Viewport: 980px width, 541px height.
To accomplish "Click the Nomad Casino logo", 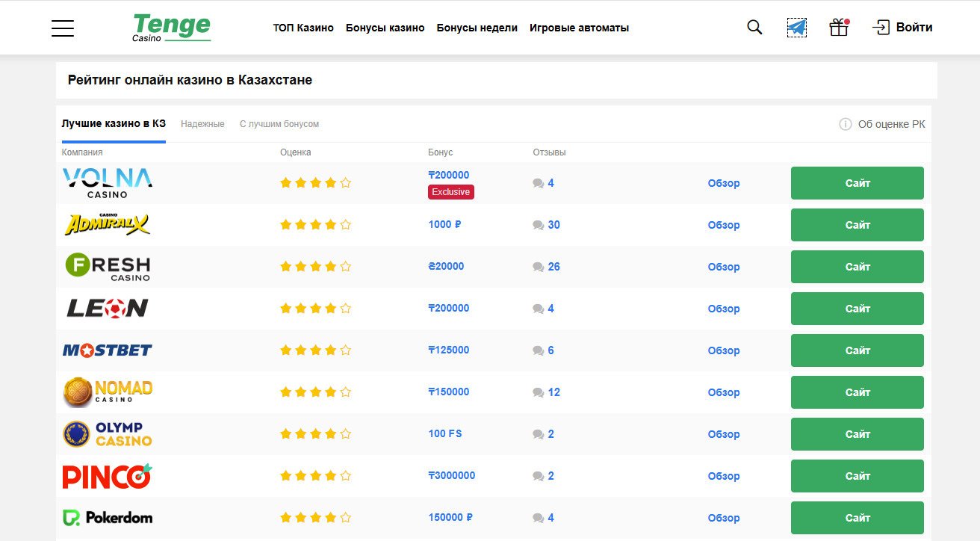I will [108, 392].
